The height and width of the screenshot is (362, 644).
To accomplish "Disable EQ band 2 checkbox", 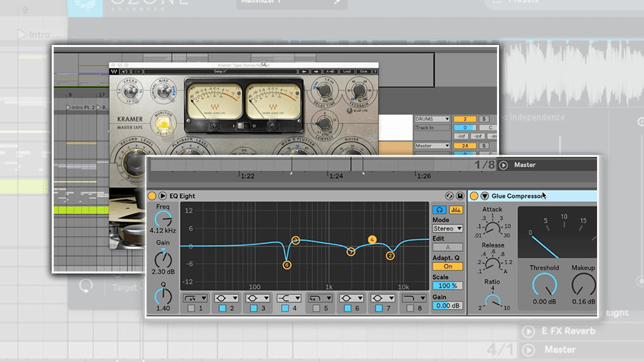I will coord(222,308).
